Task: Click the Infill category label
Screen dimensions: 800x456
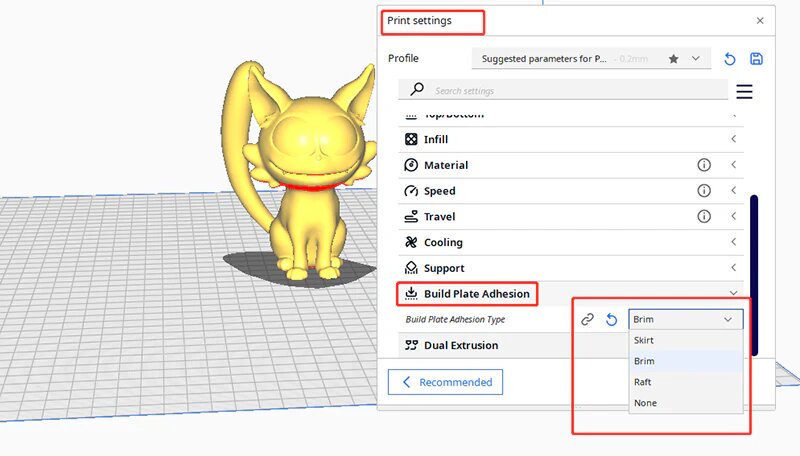Action: [x=436, y=139]
